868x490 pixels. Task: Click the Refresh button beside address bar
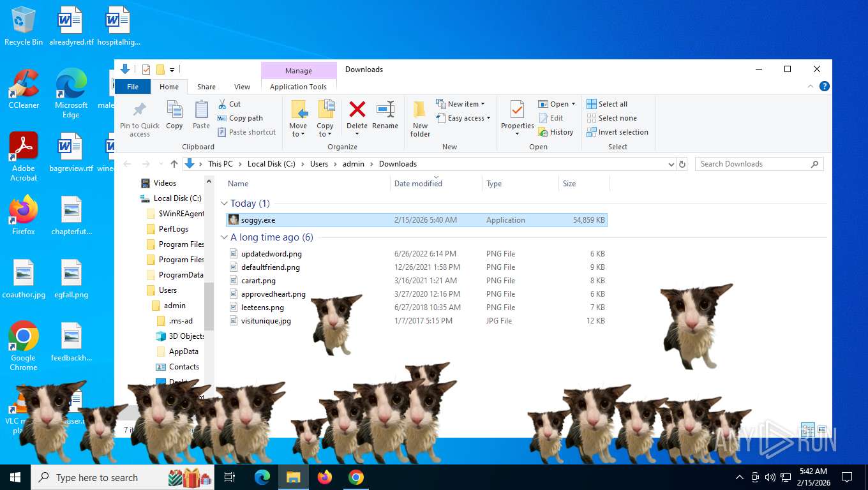[682, 164]
